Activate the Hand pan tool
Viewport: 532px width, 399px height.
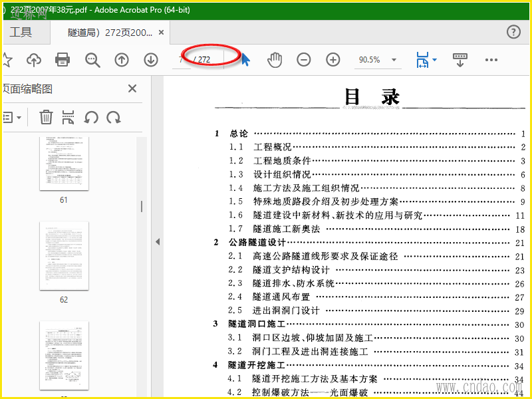[275, 60]
